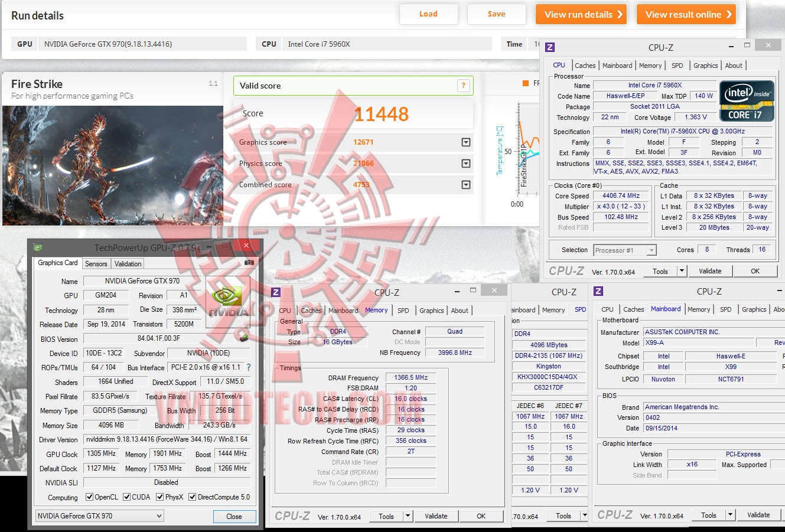The width and height of the screenshot is (785, 532).
Task: Click OK in the CPU-Z CPU window
Action: pos(755,271)
